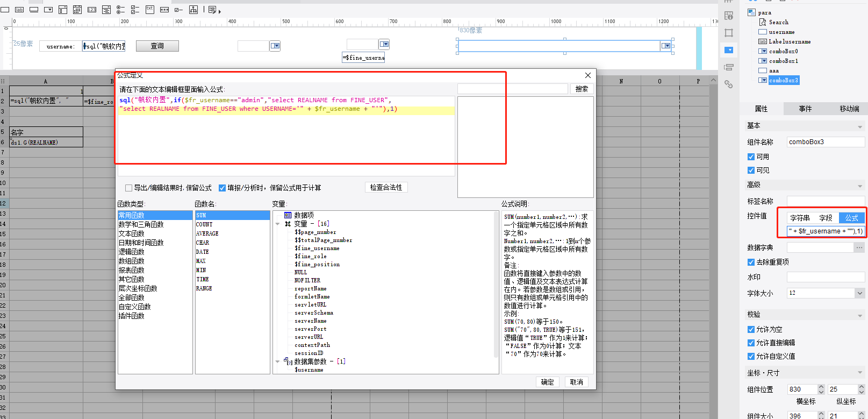Switch to the 属性 tab
This screenshot has height=419, width=868.
(x=761, y=109)
